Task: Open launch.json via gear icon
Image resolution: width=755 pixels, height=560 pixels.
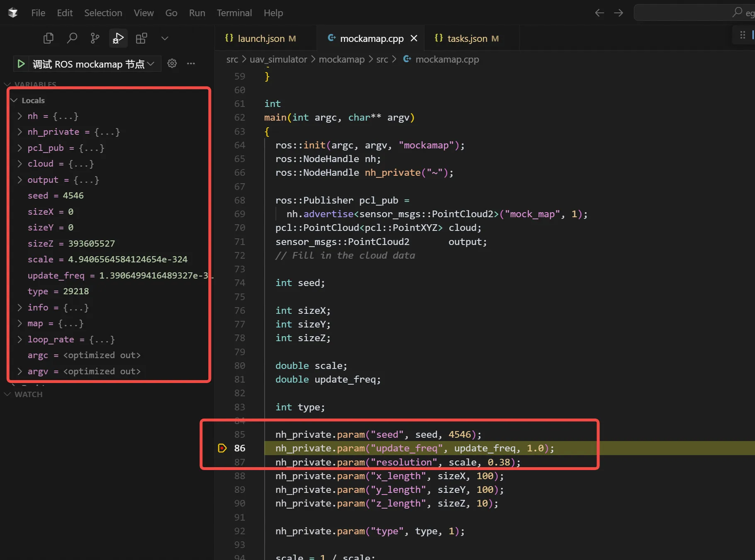Action: click(172, 63)
